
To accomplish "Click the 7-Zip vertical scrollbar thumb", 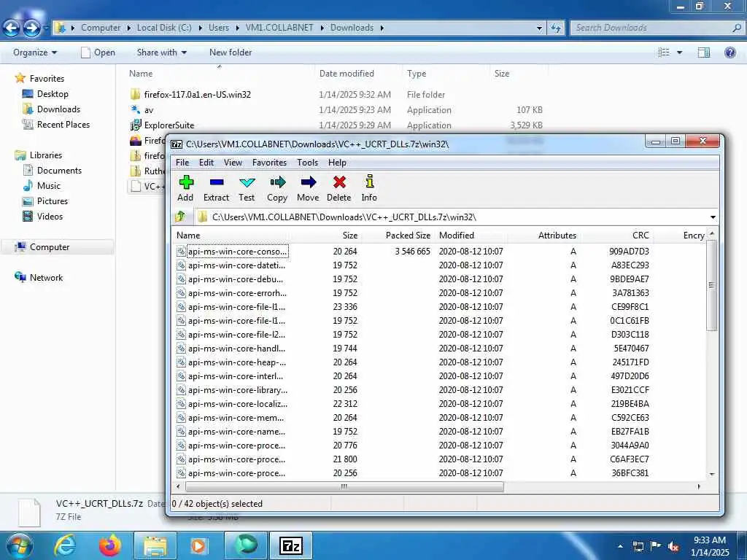I will coord(712,285).
